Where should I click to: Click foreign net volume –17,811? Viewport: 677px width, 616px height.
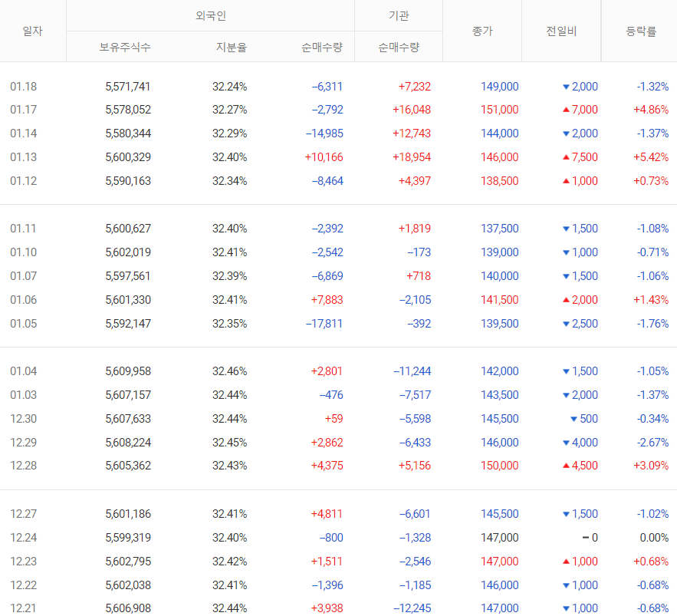click(x=324, y=324)
